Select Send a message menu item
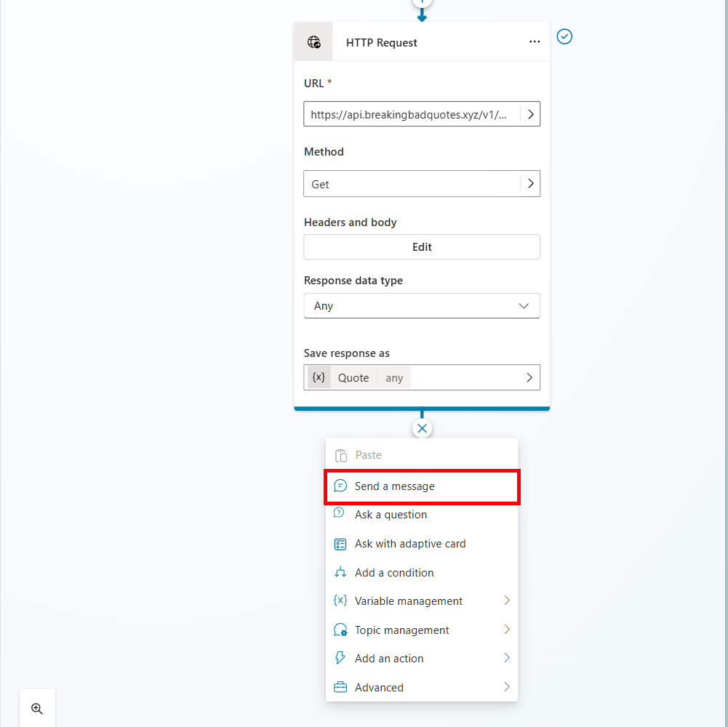The image size is (728, 727). pyautogui.click(x=422, y=486)
